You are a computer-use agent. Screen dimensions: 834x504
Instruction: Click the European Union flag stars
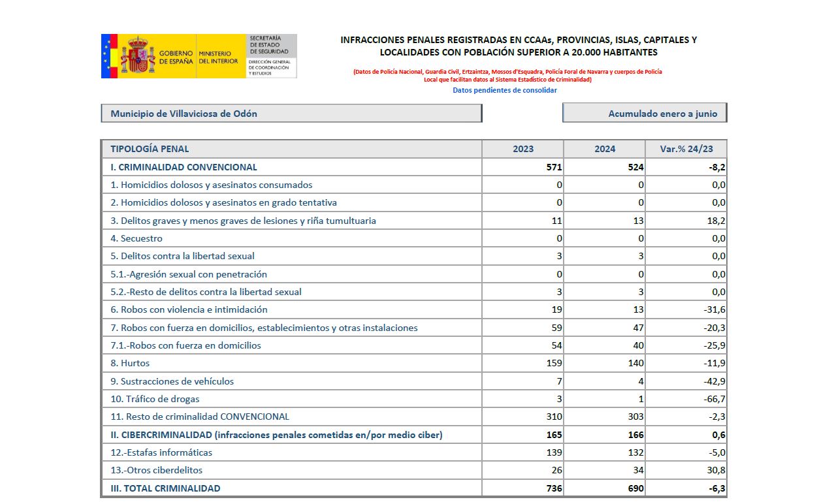pos(106,56)
